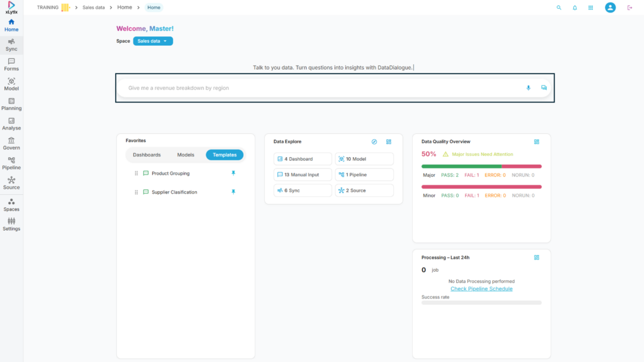Open Pipeline in the left sidebar
644x362 pixels.
(x=11, y=163)
